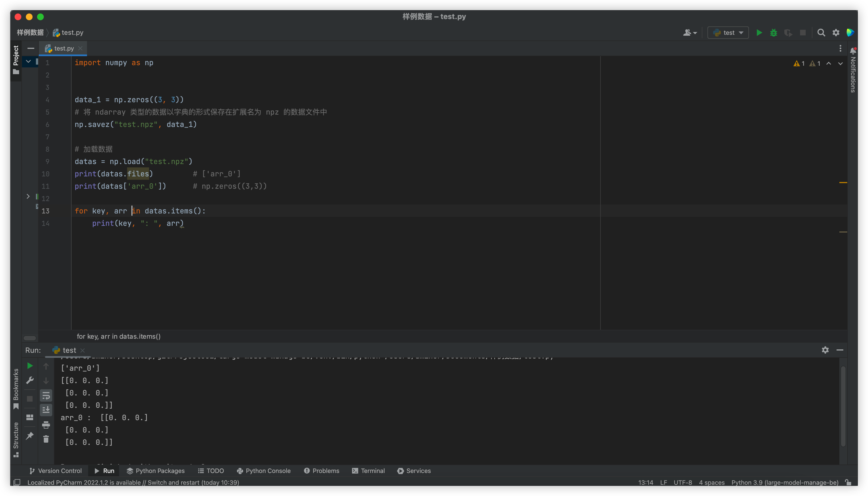Image resolution: width=868 pixels, height=496 pixels.
Task: Open Search Everywhere magnifier icon
Action: pyautogui.click(x=821, y=33)
